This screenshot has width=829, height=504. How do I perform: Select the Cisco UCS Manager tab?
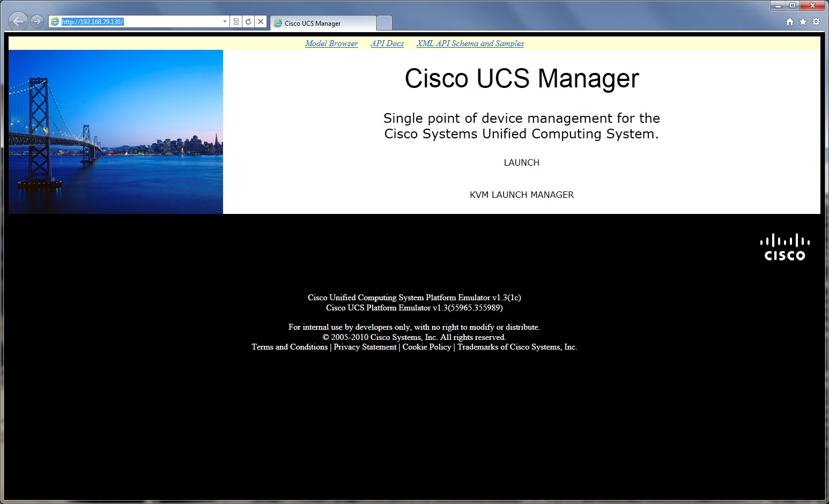(x=322, y=23)
